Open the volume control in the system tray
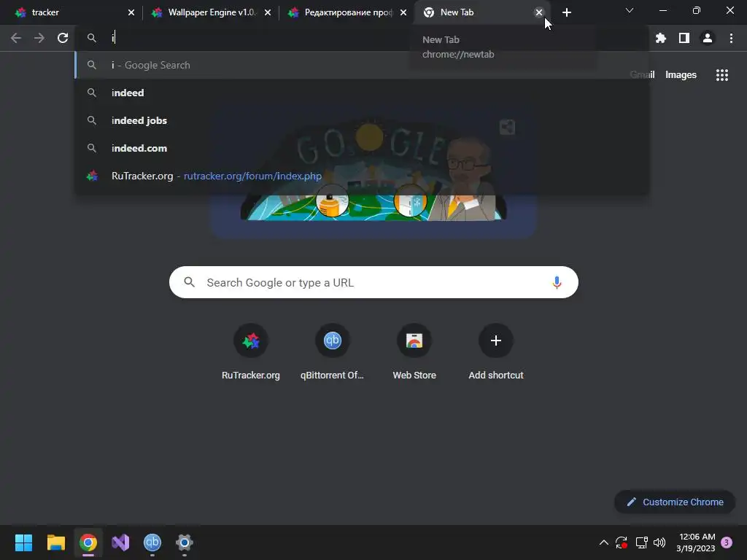Image resolution: width=747 pixels, height=560 pixels. (x=659, y=542)
